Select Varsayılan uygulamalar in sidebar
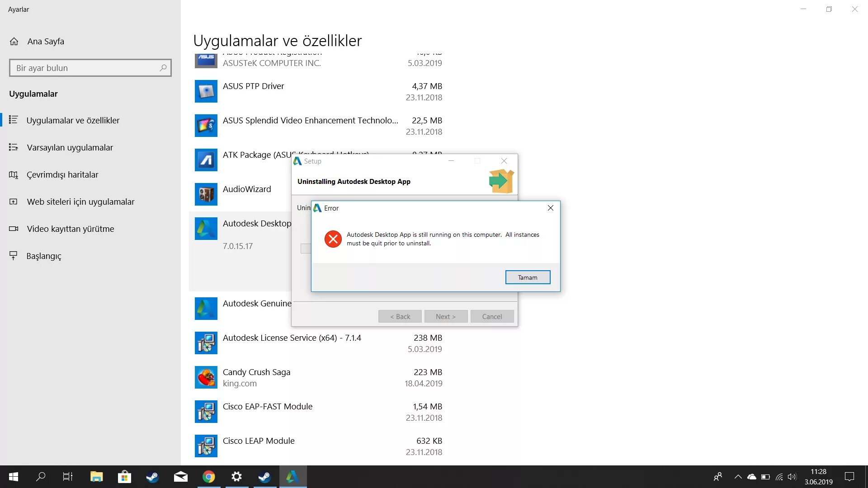The image size is (868, 488). [70, 148]
